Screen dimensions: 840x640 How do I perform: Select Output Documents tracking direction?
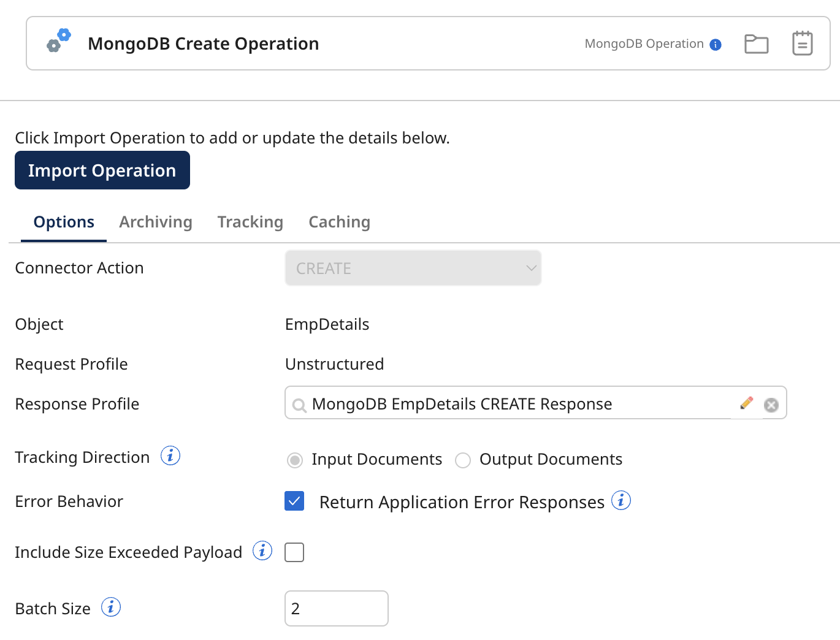coord(463,460)
